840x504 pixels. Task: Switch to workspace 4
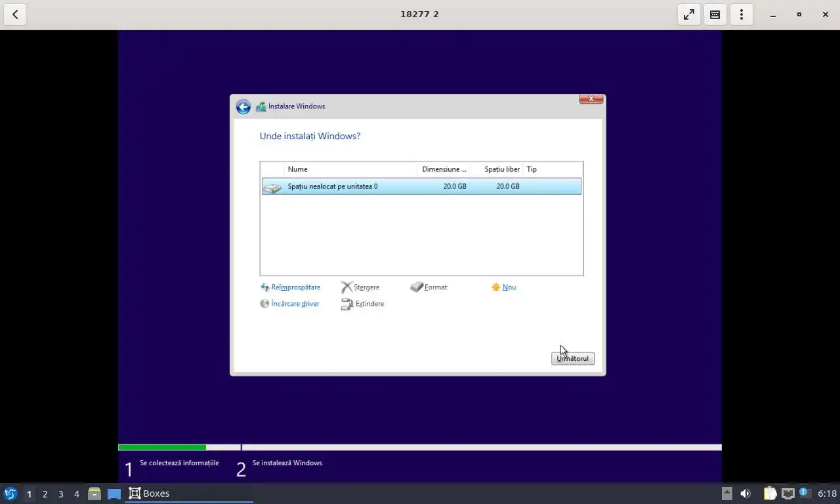coord(76,493)
